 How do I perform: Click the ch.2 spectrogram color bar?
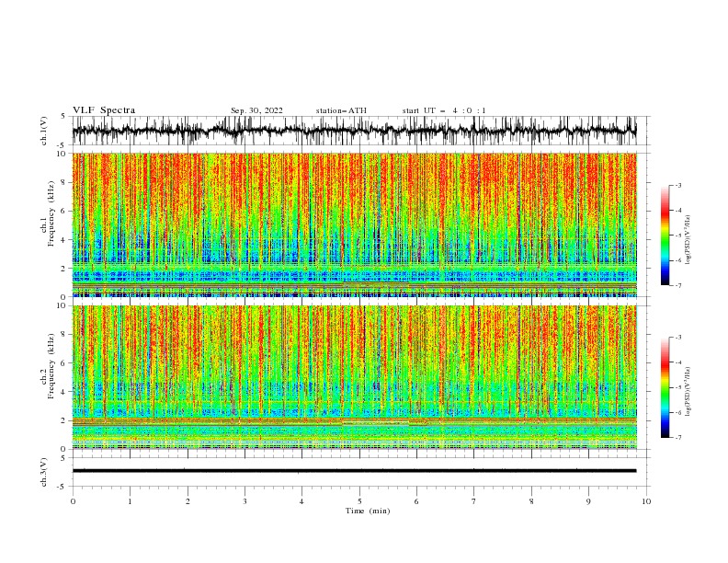coord(665,387)
